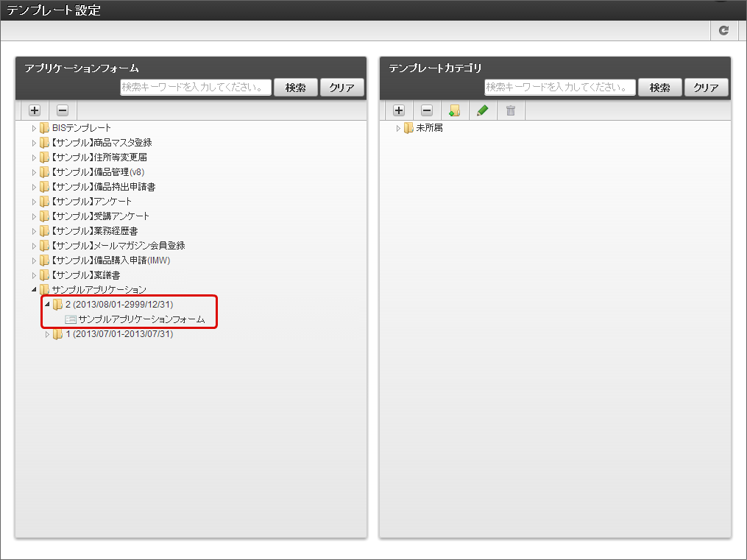747x560 pixels.
Task: Expand version 1 (2013/07/01-2013/07/31) folder
Action: pos(47,334)
